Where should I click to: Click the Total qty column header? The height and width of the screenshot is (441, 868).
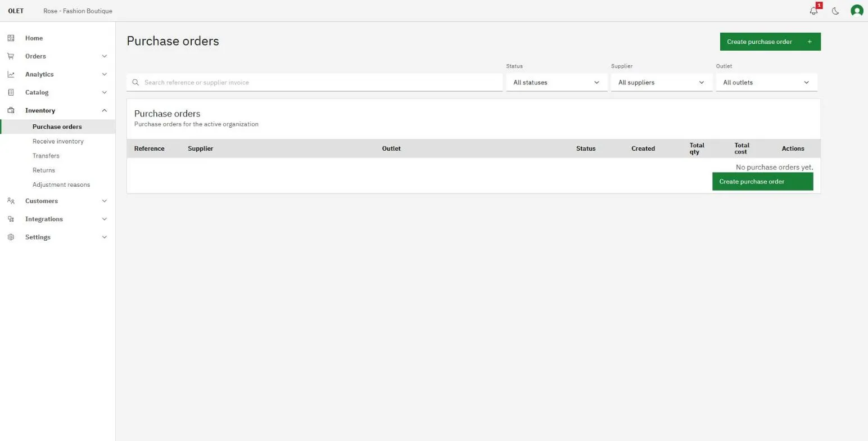697,148
